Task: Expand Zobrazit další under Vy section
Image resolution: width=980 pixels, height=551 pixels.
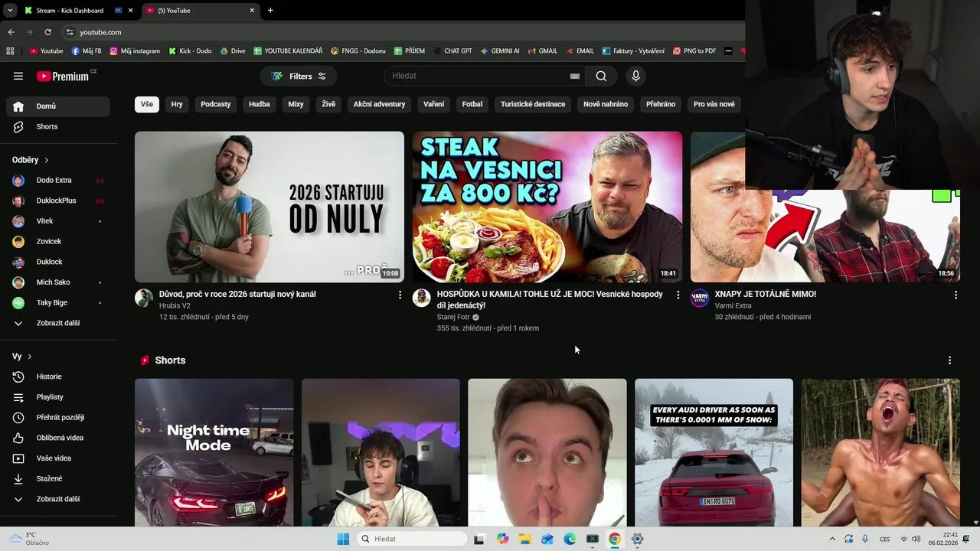Action: point(58,499)
